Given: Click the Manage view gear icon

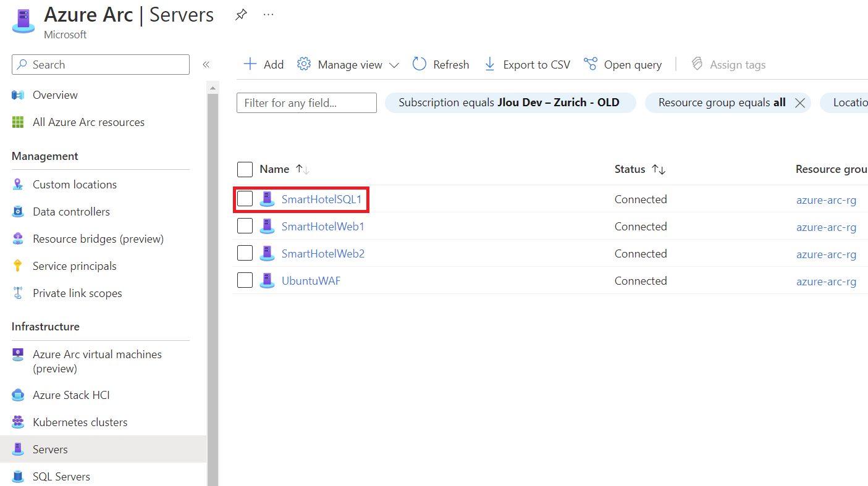Looking at the screenshot, I should coord(303,64).
